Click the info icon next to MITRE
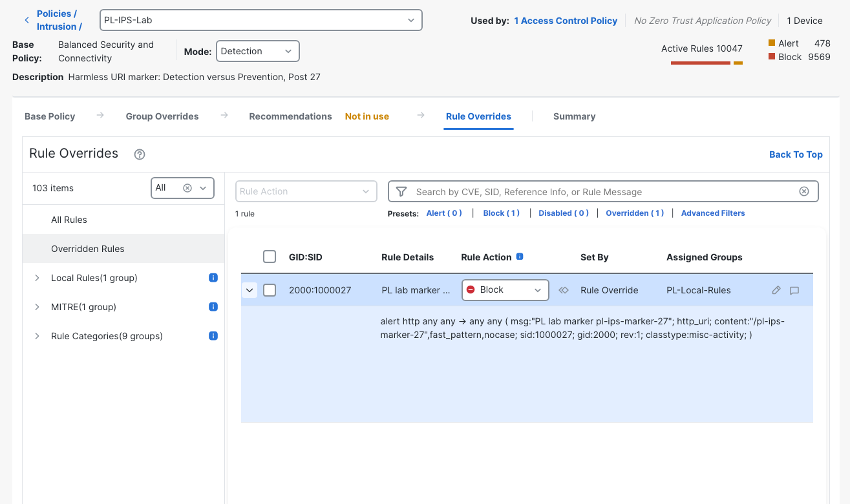The image size is (850, 504). pos(213,307)
